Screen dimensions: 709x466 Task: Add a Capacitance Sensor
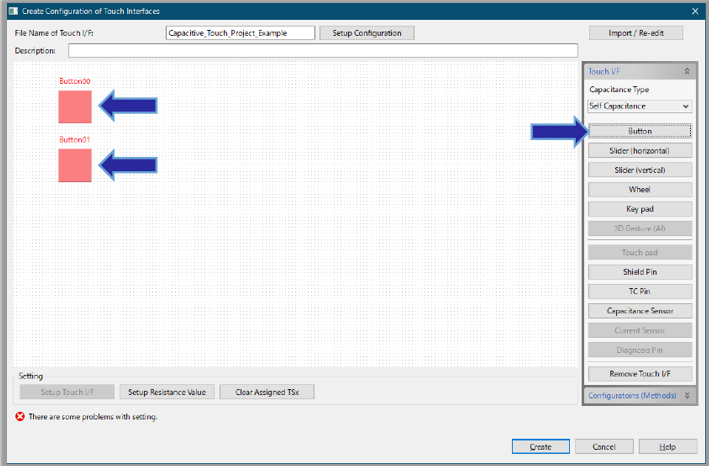coord(640,311)
